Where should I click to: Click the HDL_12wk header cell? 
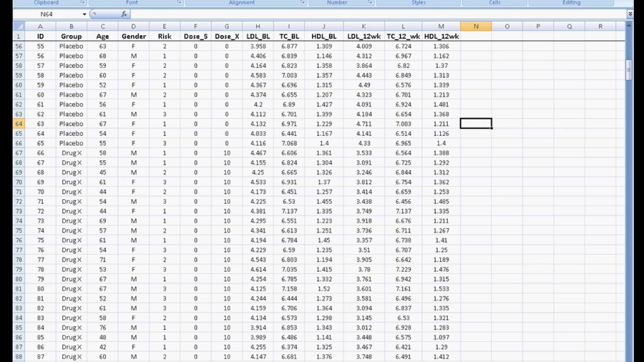pos(441,36)
